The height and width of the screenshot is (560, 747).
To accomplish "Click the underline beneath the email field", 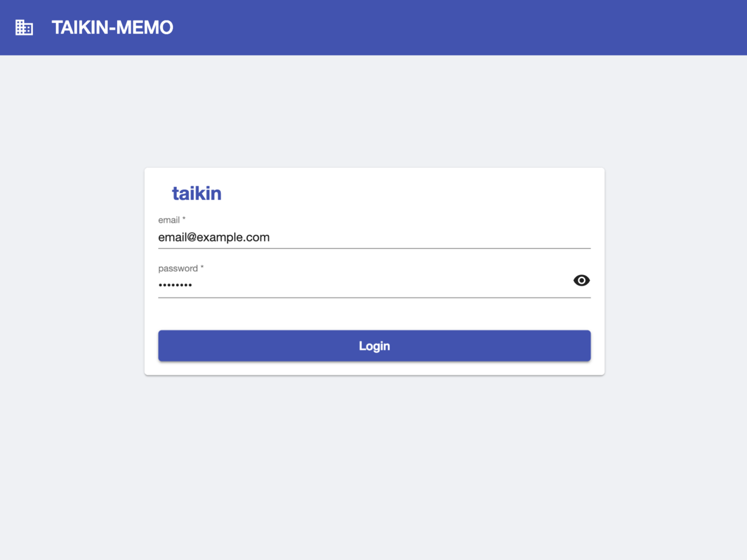I will [x=374, y=248].
